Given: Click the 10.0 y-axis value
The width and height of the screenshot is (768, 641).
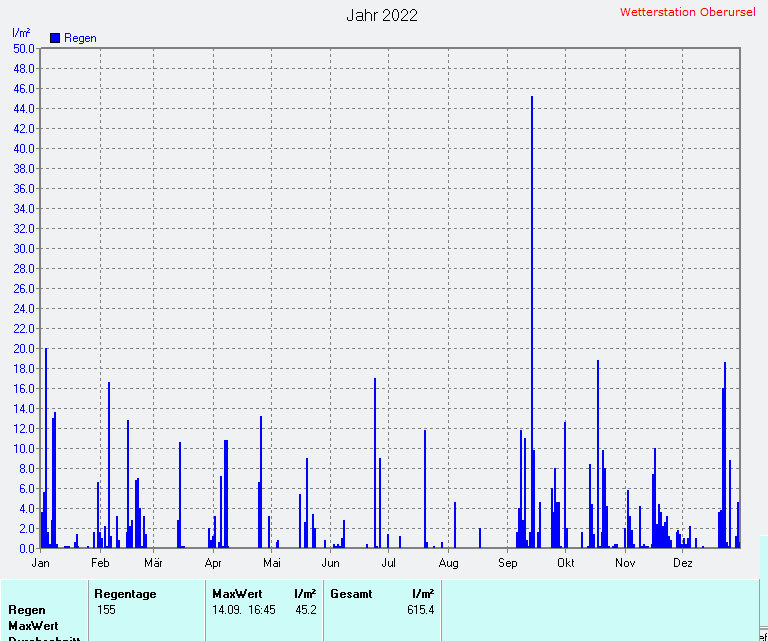Looking at the screenshot, I should point(24,449).
